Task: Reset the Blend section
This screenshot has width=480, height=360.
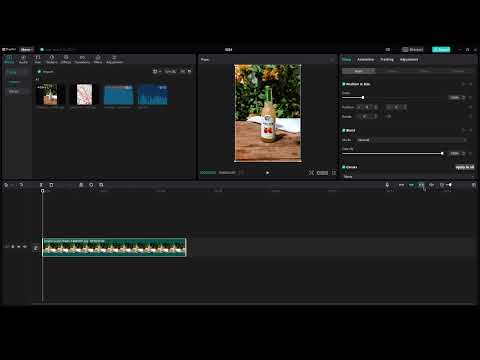Action: 463,130
